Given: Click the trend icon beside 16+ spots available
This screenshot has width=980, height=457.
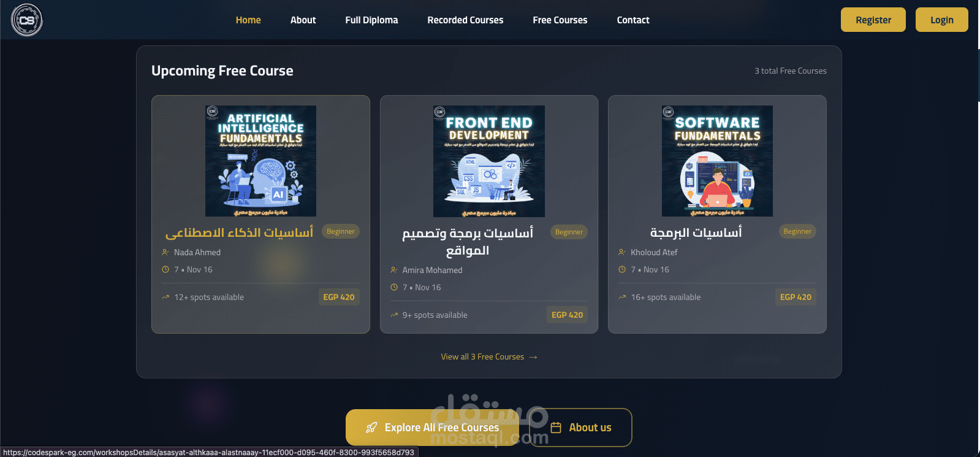Looking at the screenshot, I should [x=622, y=297].
